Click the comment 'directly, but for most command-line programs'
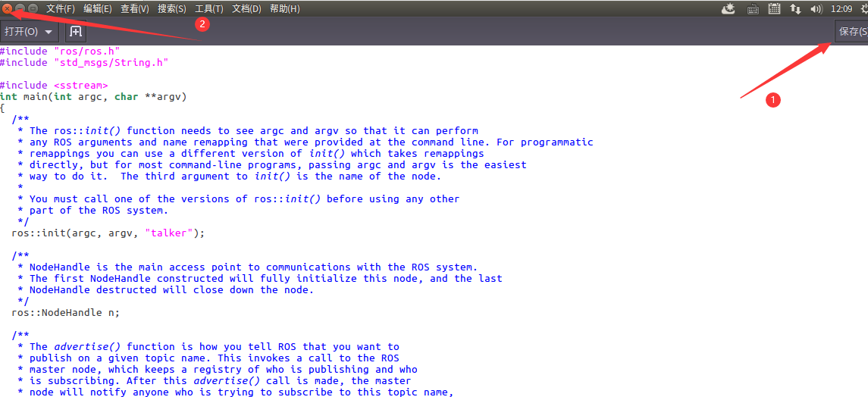 tap(271, 164)
